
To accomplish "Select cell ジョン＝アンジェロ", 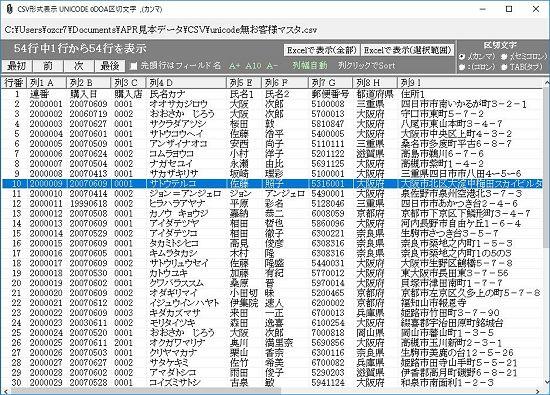I will pyautogui.click(x=186, y=194).
